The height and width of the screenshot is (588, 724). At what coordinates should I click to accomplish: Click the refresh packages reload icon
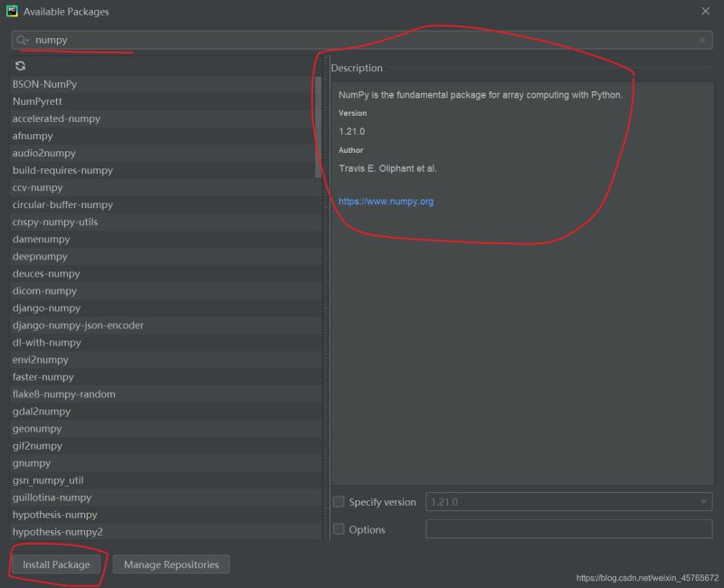(20, 66)
